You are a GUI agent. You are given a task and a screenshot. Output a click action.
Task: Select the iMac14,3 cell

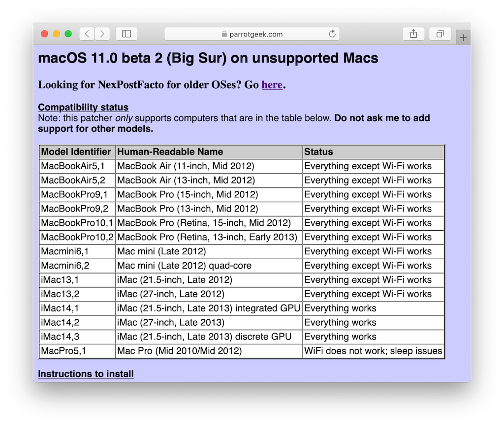77,336
